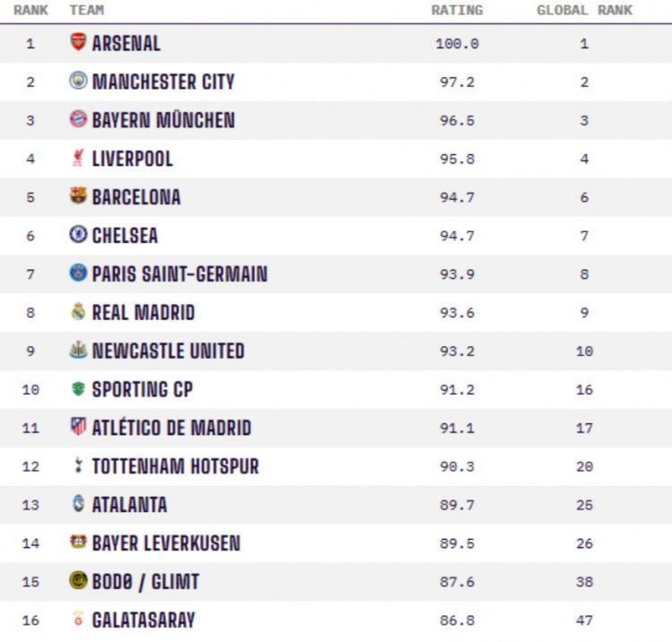The height and width of the screenshot is (642, 672).
Task: Click the Manchester City crest icon
Action: 78,81
